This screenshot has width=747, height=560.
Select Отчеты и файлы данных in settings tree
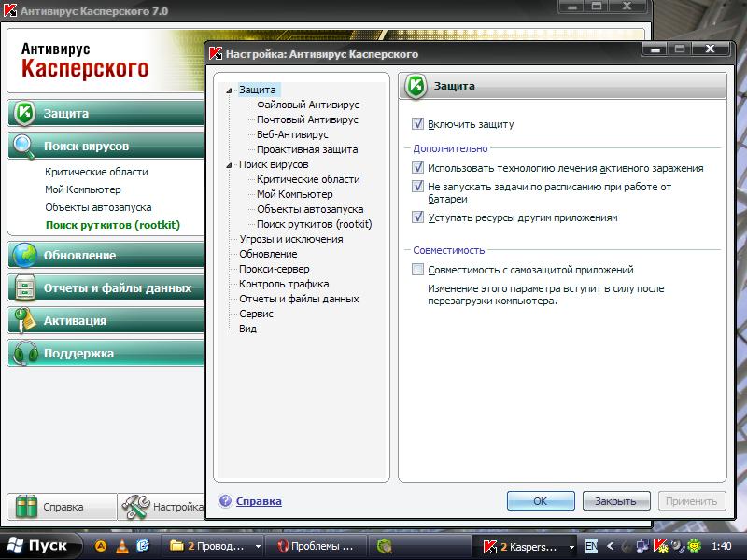pos(299,299)
